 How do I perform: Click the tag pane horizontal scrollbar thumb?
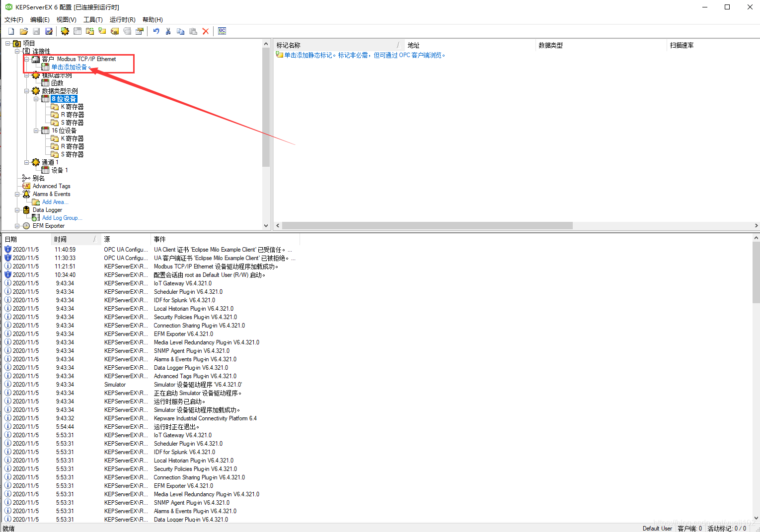point(427,225)
